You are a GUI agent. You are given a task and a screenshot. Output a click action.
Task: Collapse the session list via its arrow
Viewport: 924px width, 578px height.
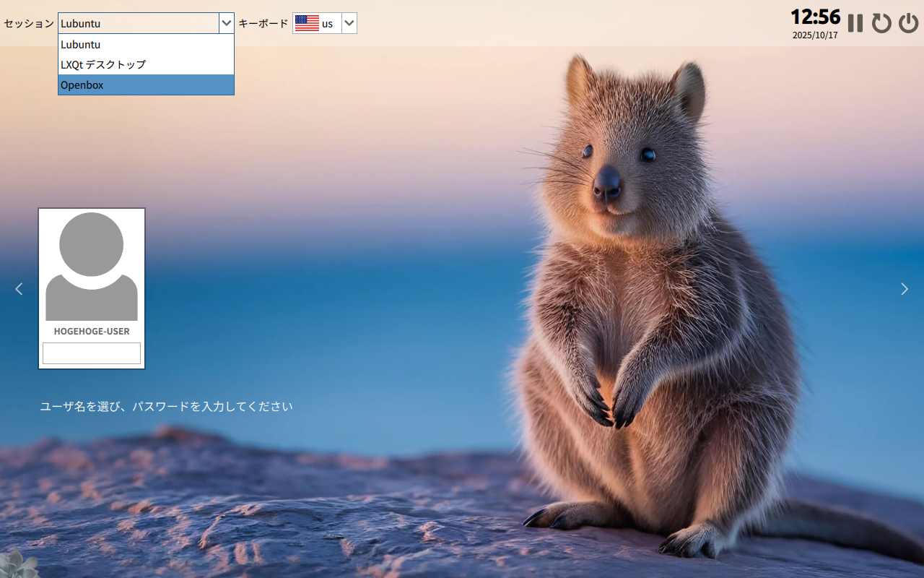[x=227, y=23]
